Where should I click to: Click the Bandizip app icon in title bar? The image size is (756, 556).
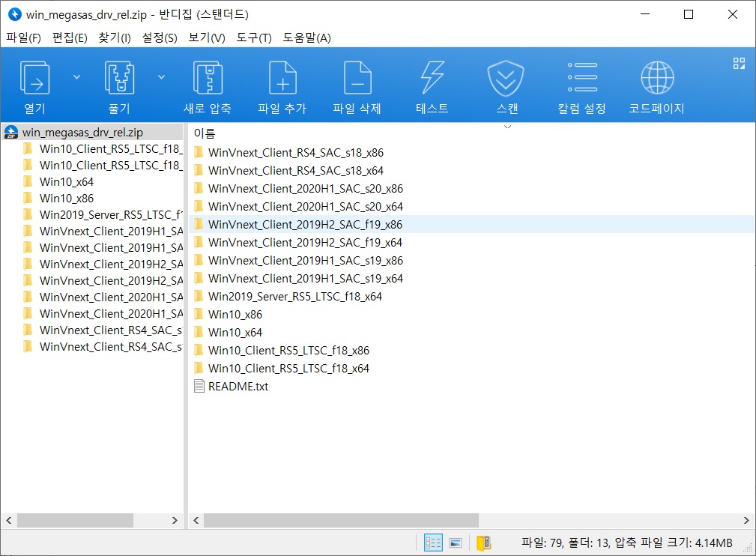pos(15,14)
